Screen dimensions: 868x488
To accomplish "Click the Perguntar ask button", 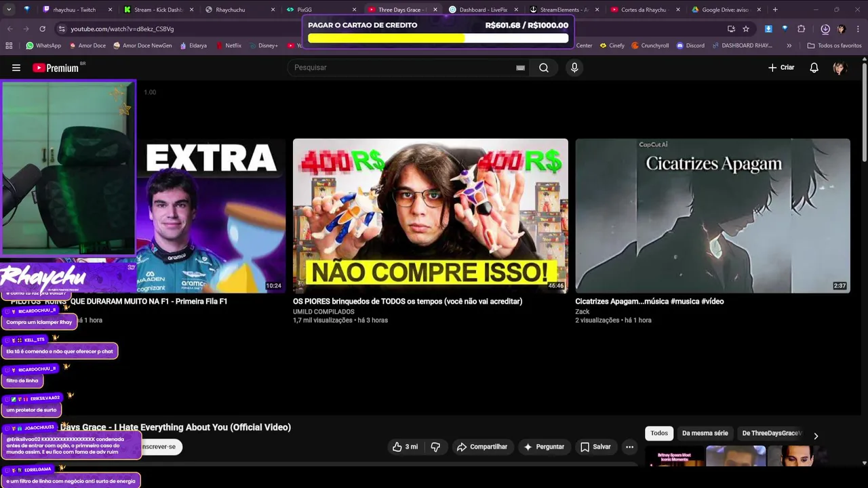I will [x=544, y=447].
